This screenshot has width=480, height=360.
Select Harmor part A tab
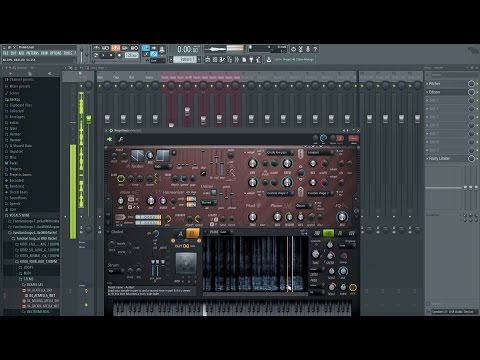pos(180,234)
